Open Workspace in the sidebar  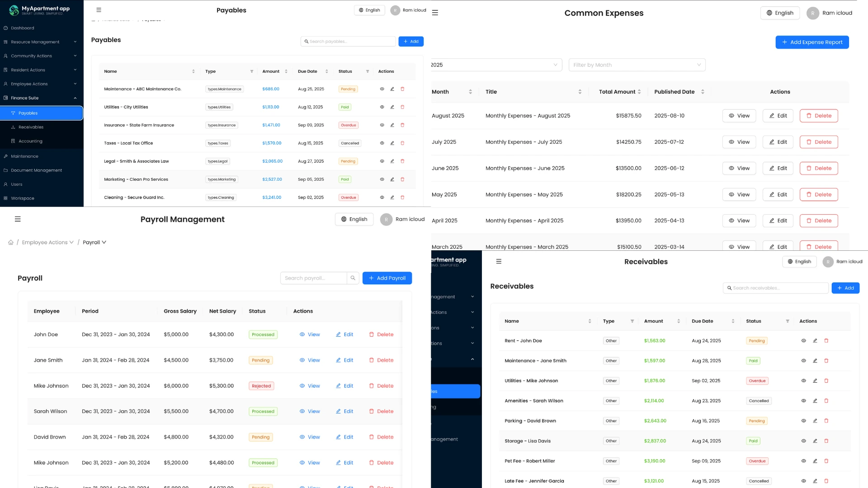(42, 198)
